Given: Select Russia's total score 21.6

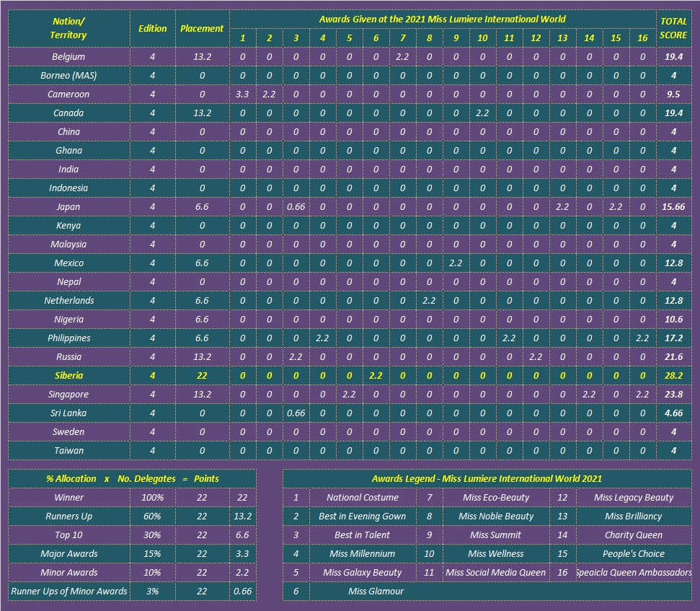Looking at the screenshot, I should 673,357.
